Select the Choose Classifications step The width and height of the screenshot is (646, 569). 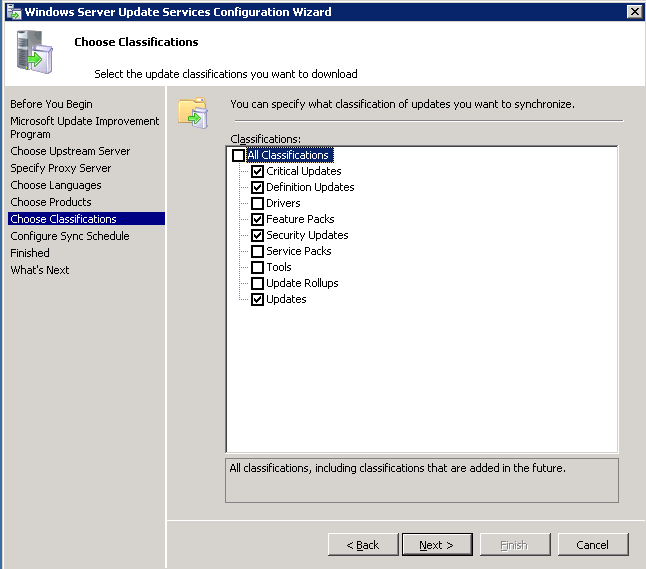[87, 219]
